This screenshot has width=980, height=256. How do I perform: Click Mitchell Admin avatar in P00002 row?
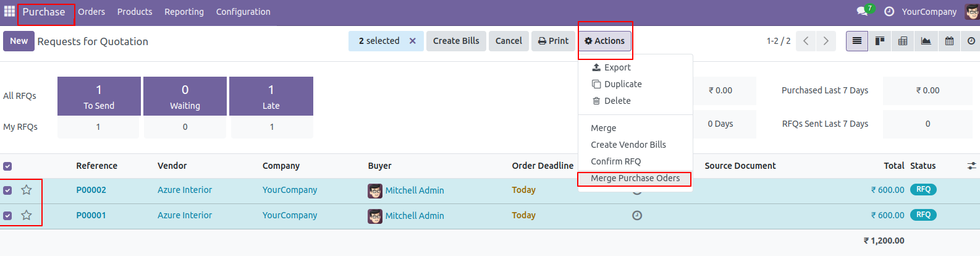click(x=375, y=190)
